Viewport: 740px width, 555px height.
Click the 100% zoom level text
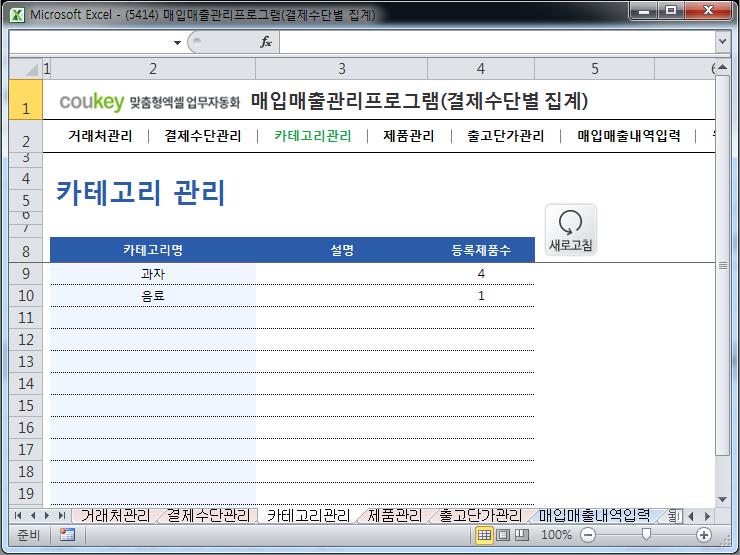[556, 535]
